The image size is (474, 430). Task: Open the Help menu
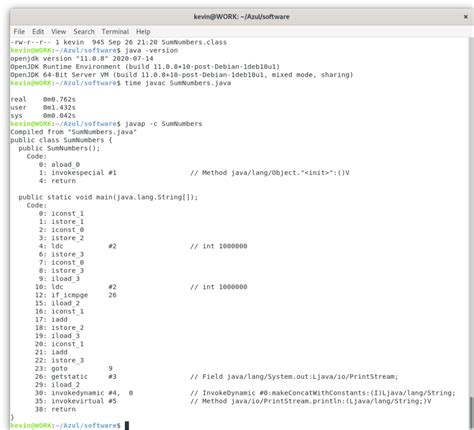[x=143, y=32]
